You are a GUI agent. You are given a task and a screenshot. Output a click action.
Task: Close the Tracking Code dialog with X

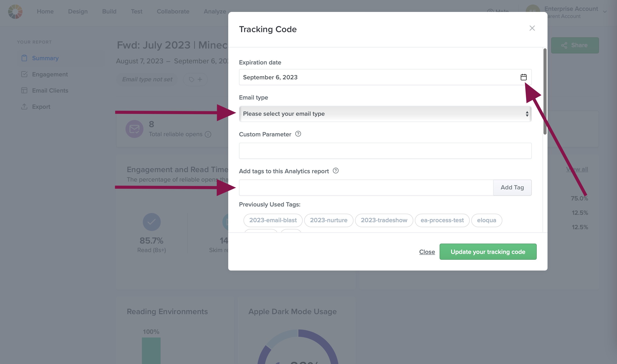point(532,28)
